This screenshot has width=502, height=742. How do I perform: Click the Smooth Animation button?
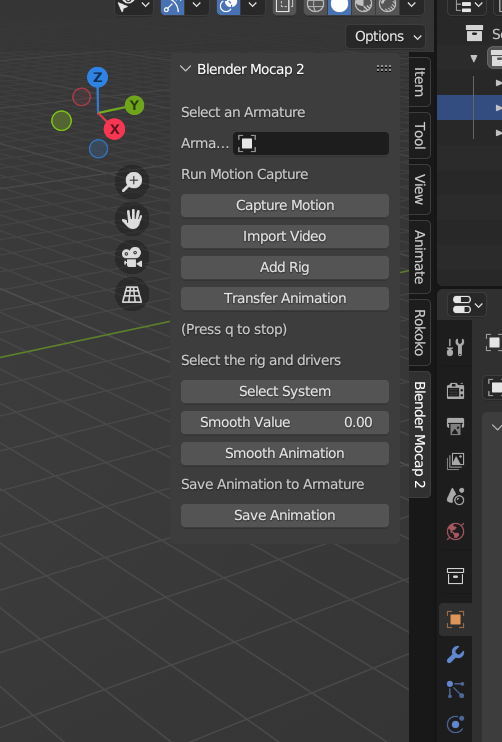pyautogui.click(x=285, y=453)
